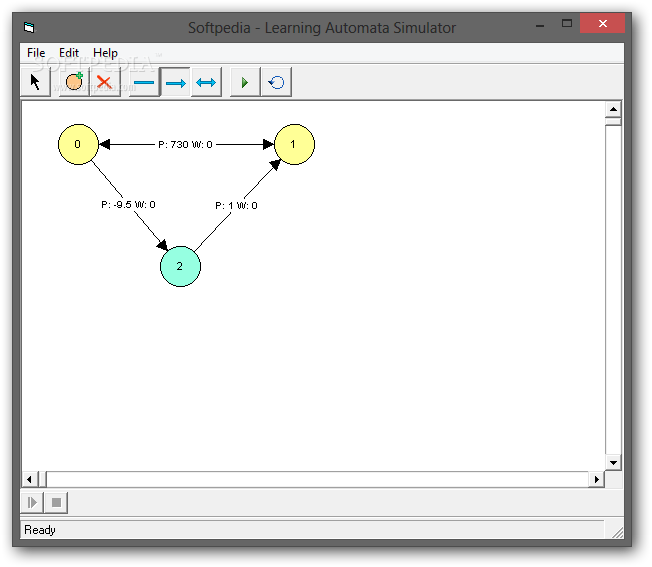Click edge label P: 730 W: 0

tap(185, 144)
